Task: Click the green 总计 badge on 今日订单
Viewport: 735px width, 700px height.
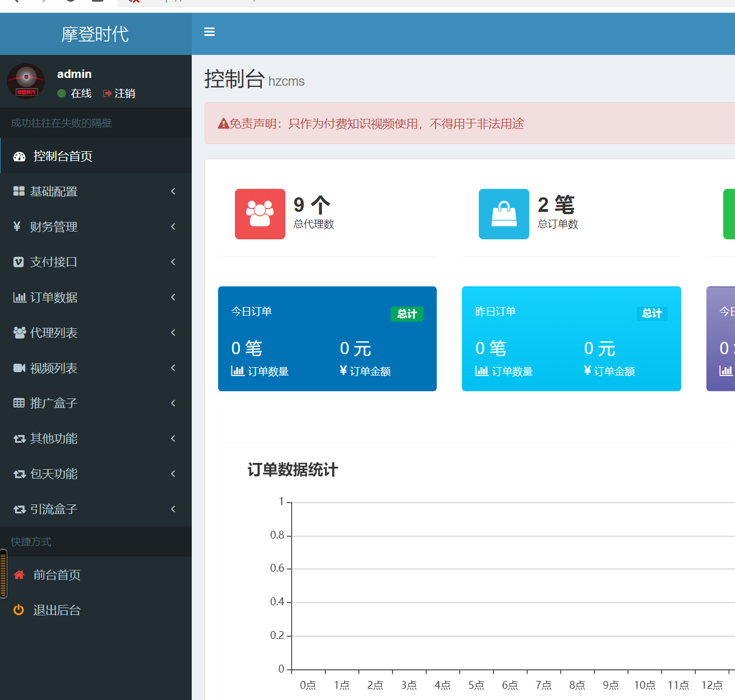Action: coord(407,314)
